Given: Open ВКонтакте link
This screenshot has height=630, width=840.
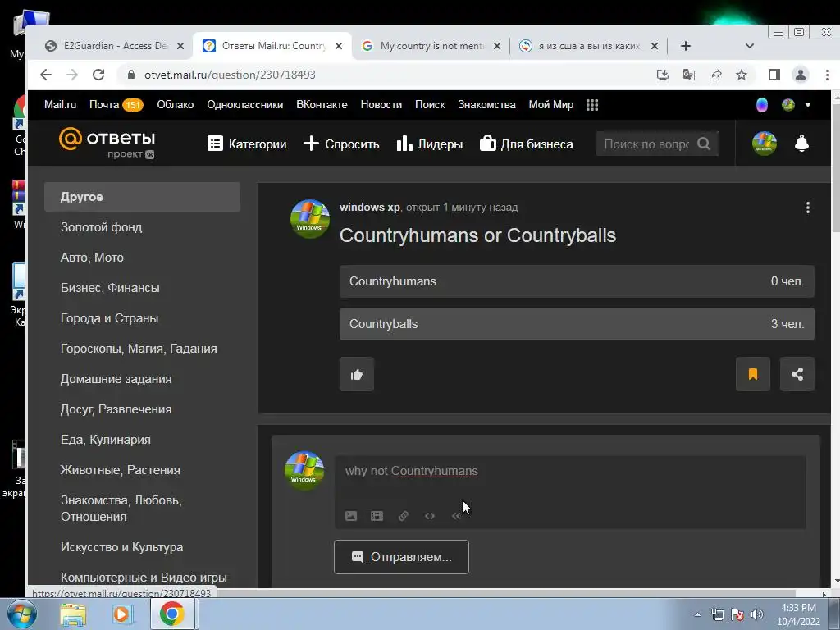Looking at the screenshot, I should click(x=322, y=104).
